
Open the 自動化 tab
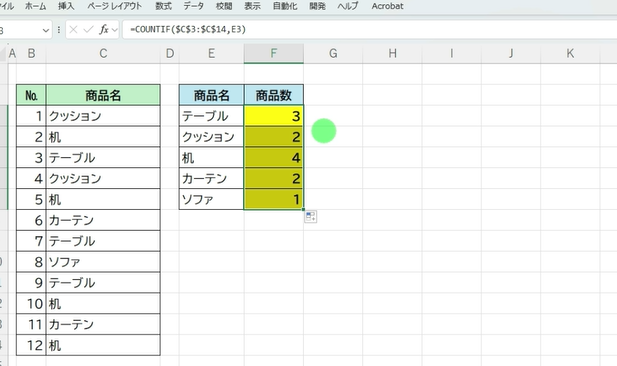(285, 6)
